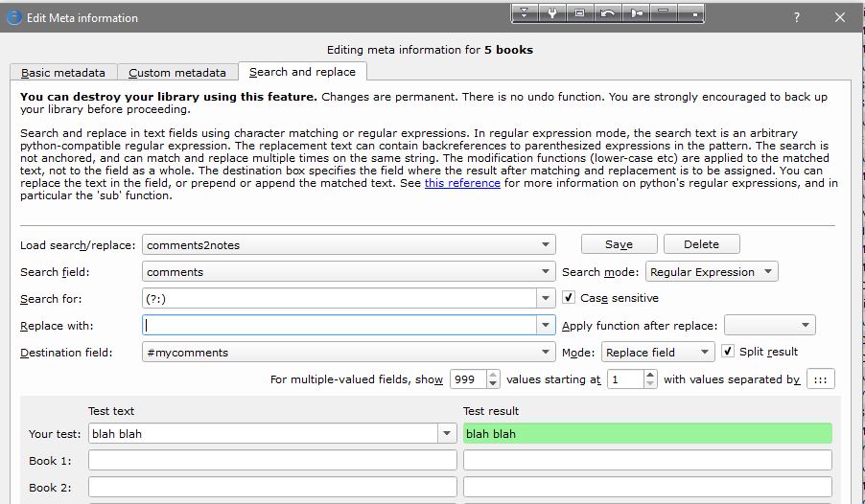
Task: Increase the show values count of 999
Action: point(493,375)
